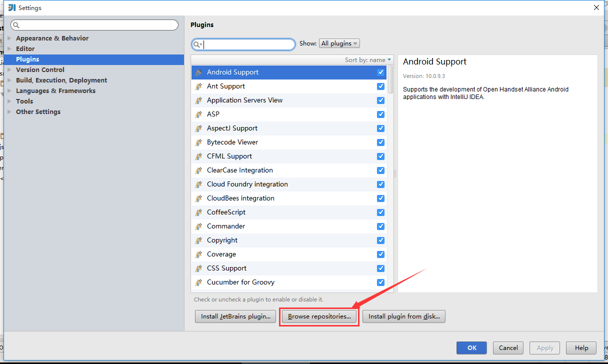Screen dimensions: 608x364
Task: Open the Show: All plugins dropdown
Action: click(339, 43)
